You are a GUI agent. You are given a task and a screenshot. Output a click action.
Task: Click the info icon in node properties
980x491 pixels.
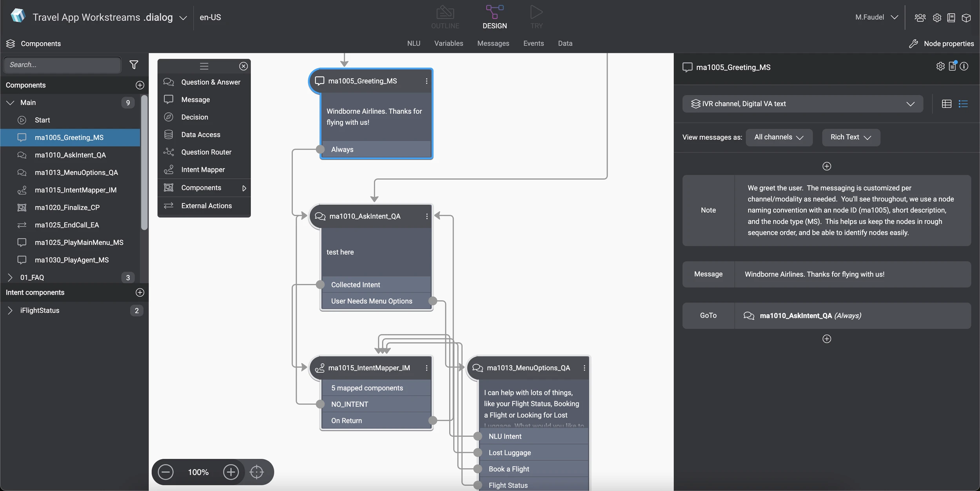964,66
